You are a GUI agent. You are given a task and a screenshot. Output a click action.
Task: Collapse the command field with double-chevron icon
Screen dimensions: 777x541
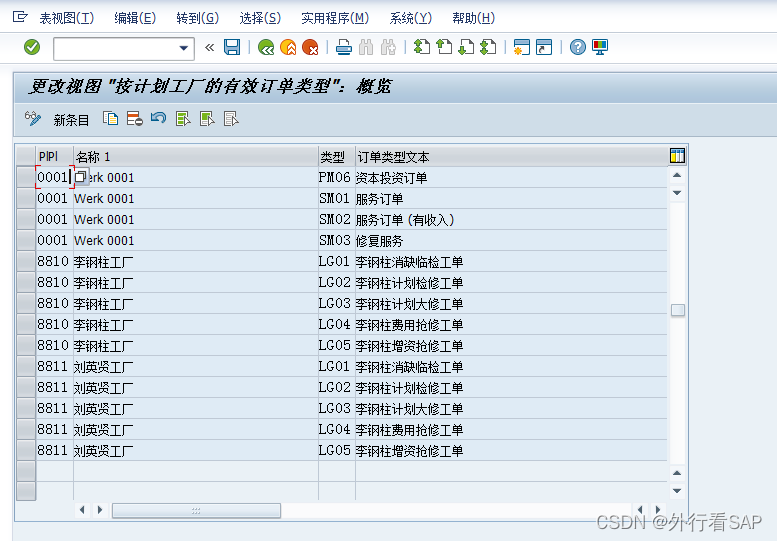[209, 48]
